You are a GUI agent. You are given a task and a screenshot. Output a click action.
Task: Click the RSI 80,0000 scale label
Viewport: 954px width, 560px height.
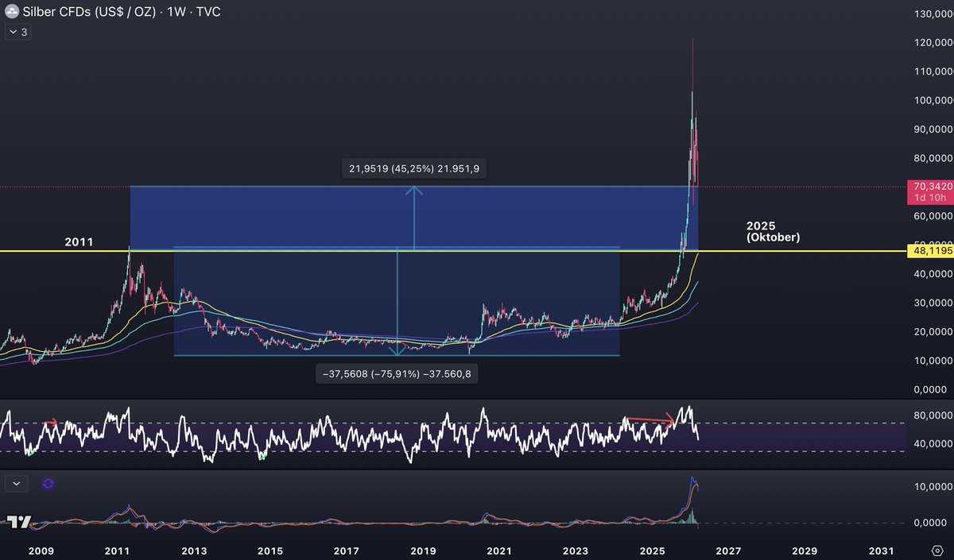coord(933,415)
